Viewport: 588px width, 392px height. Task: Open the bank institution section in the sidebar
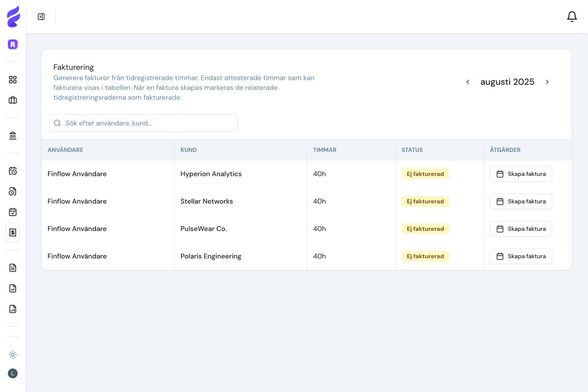coord(13,135)
